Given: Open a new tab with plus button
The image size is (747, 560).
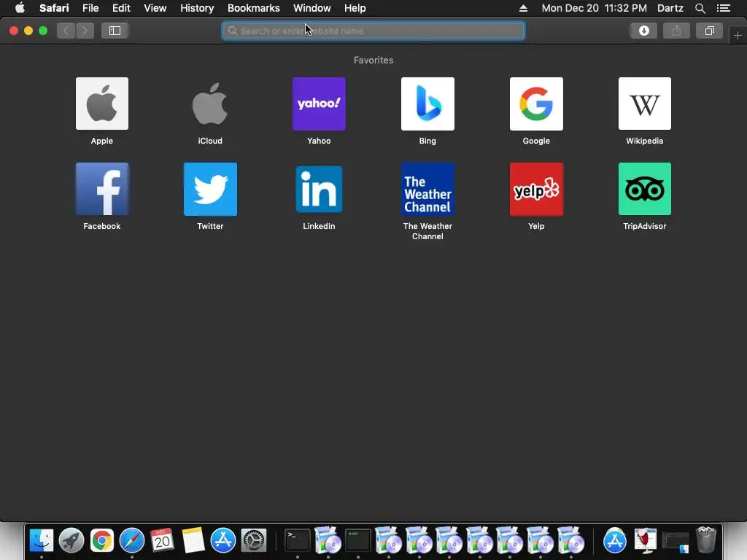Looking at the screenshot, I should [x=738, y=35].
